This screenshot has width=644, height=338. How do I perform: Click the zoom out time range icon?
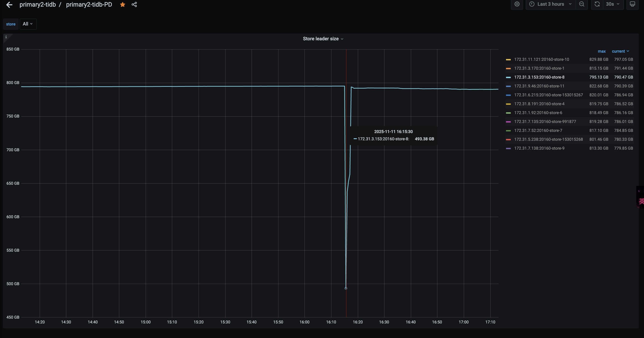[x=582, y=4]
